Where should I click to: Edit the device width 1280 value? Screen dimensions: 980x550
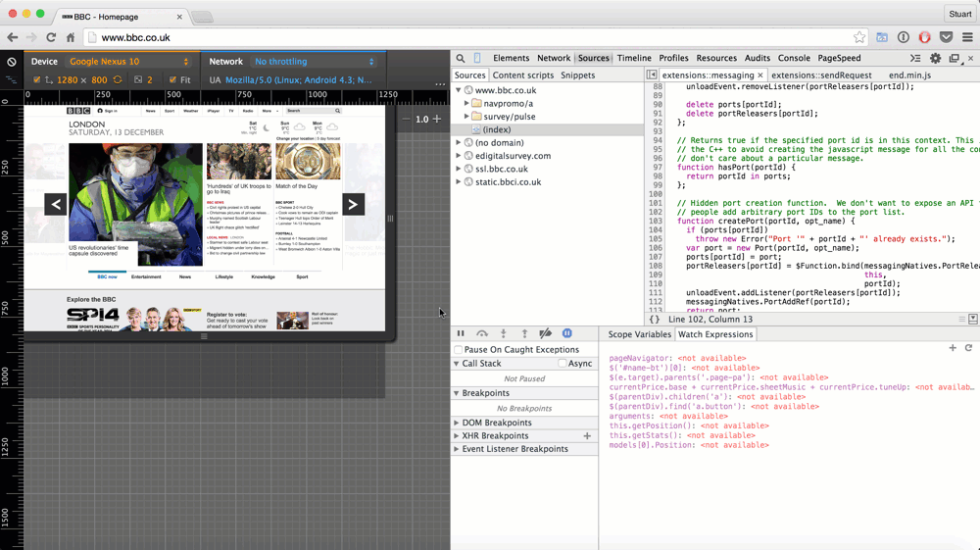coord(68,80)
